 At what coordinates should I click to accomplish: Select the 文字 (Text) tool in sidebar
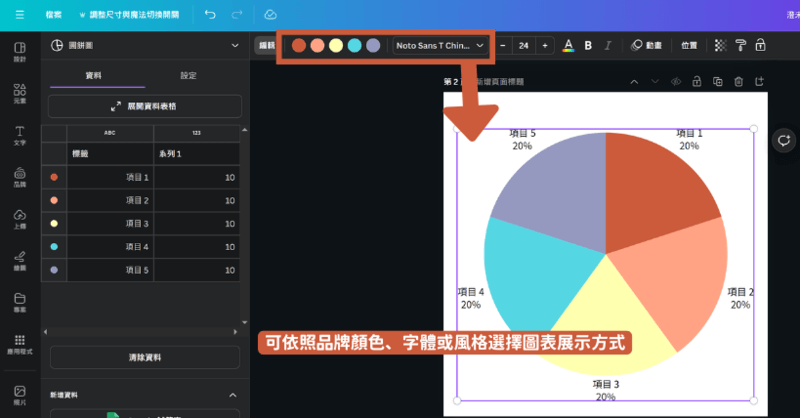19,135
